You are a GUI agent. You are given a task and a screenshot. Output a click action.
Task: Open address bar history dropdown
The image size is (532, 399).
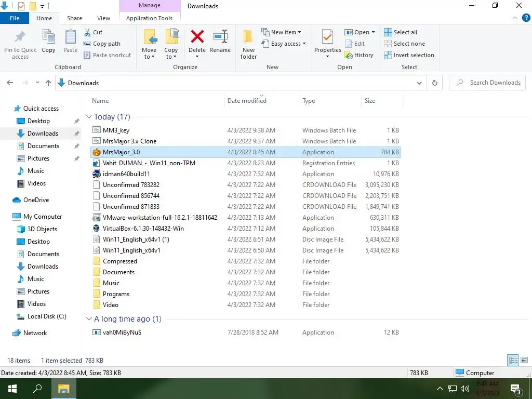point(419,83)
